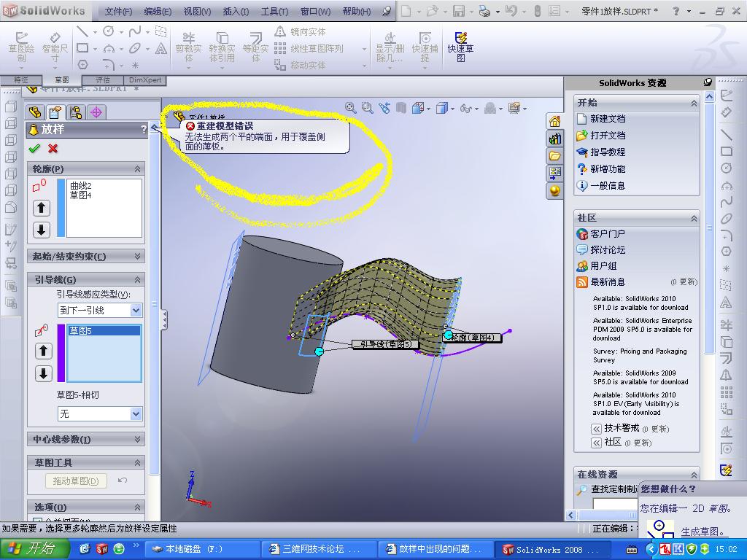This screenshot has height=560, width=747.
Task: Open the PropertyManager tab icon
Action: point(55,112)
